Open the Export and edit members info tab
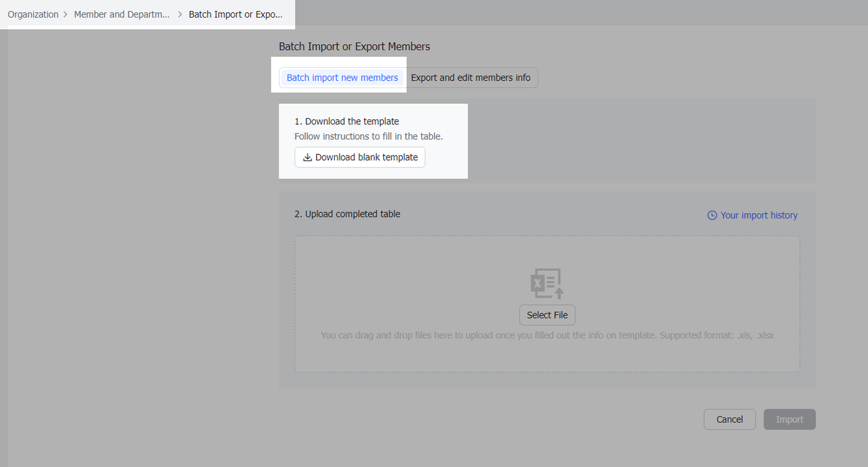The height and width of the screenshot is (467, 868). [471, 78]
